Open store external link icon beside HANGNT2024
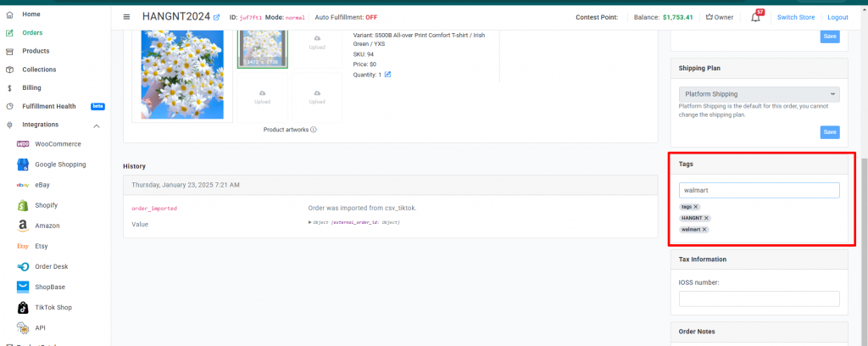This screenshot has height=346, width=868. coord(216,17)
